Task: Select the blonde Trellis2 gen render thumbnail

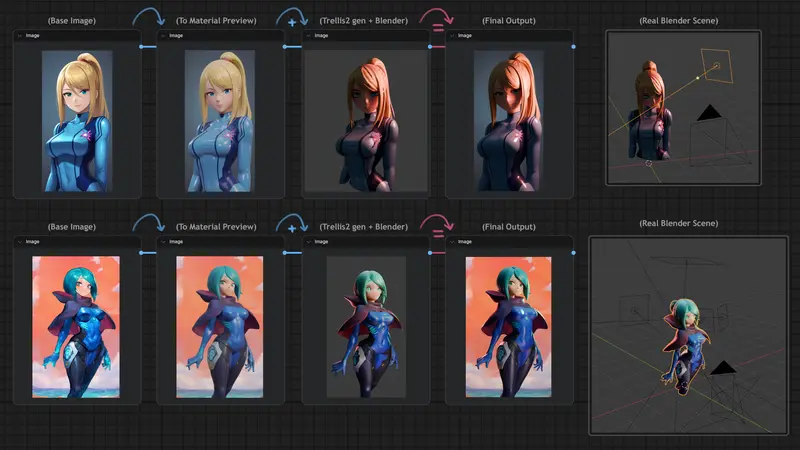Action: (x=365, y=114)
